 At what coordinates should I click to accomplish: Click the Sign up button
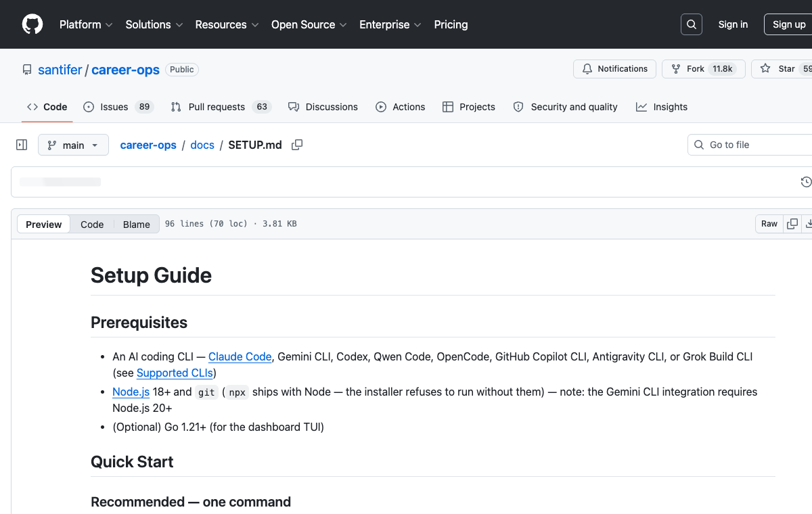(x=789, y=24)
